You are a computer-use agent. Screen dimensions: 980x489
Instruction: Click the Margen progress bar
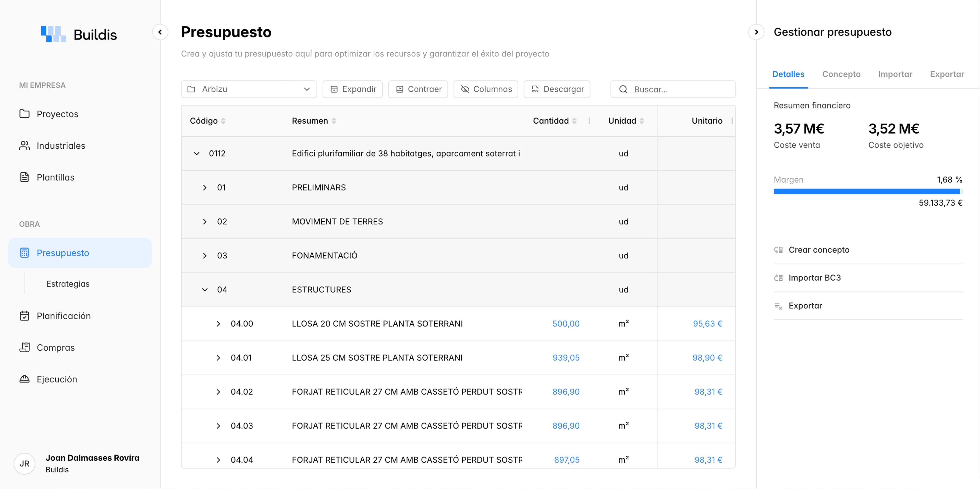click(x=868, y=192)
